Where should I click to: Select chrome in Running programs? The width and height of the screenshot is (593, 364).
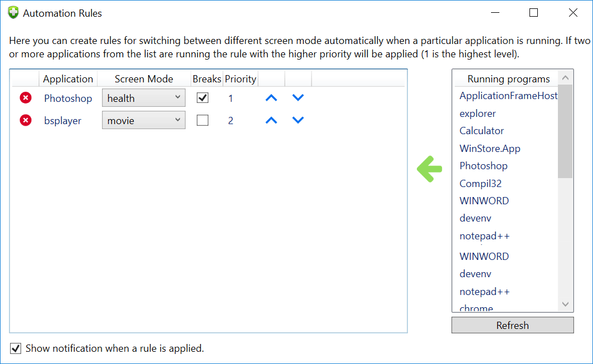coord(476,308)
